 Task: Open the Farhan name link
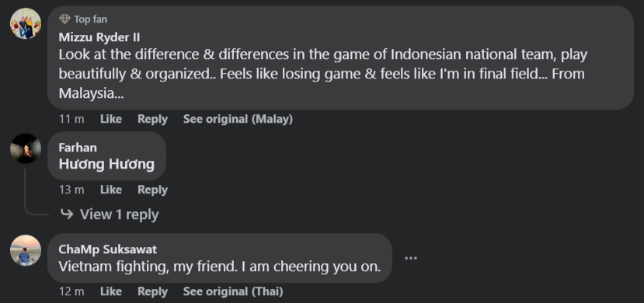tap(78, 148)
